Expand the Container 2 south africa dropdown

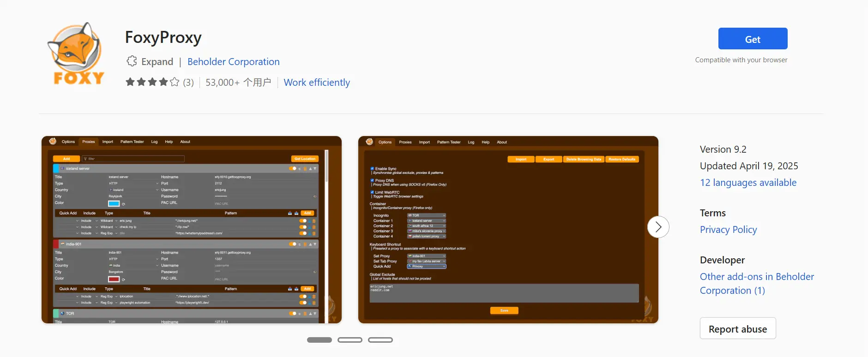pyautogui.click(x=426, y=226)
